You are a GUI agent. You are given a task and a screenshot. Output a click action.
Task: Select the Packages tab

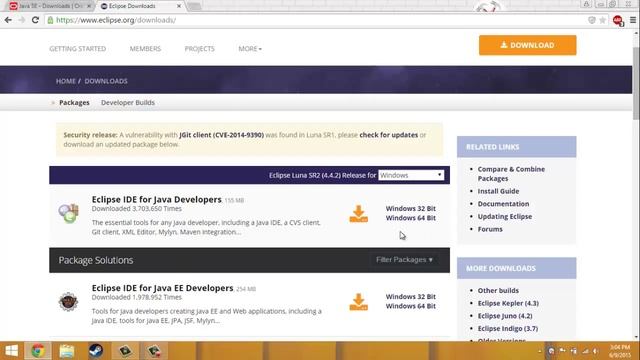[x=74, y=102]
